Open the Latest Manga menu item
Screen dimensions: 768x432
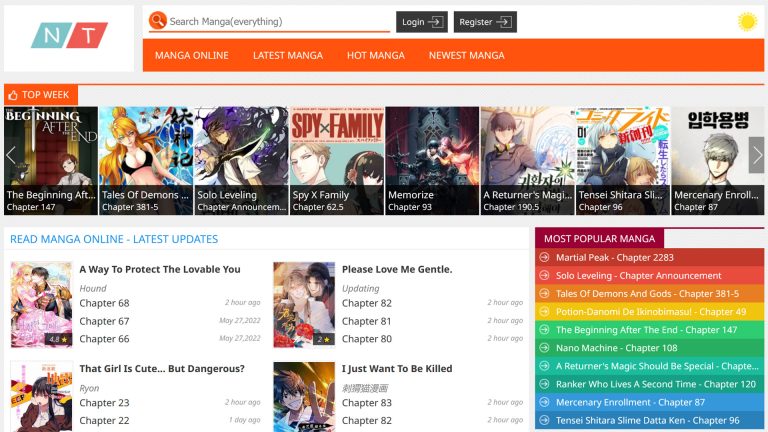tap(288, 55)
